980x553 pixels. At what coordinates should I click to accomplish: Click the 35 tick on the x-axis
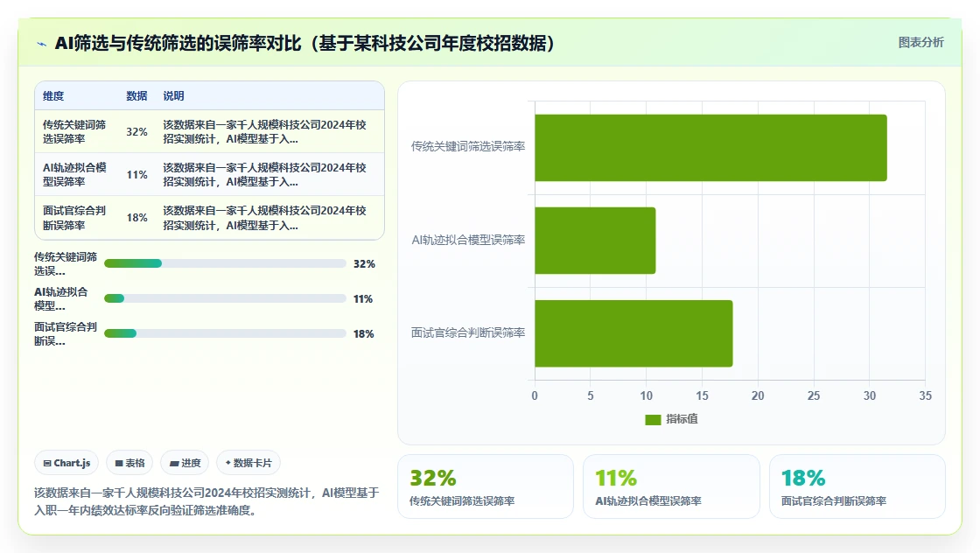pos(925,395)
